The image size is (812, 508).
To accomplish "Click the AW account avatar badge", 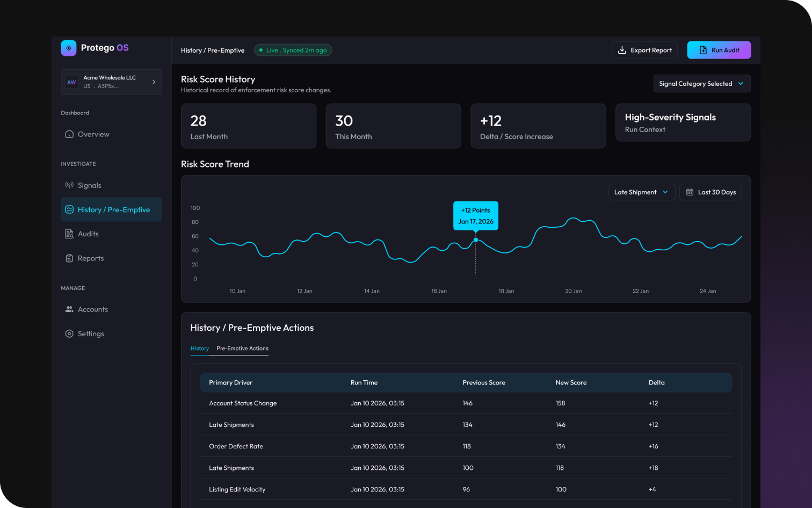I will tap(71, 82).
